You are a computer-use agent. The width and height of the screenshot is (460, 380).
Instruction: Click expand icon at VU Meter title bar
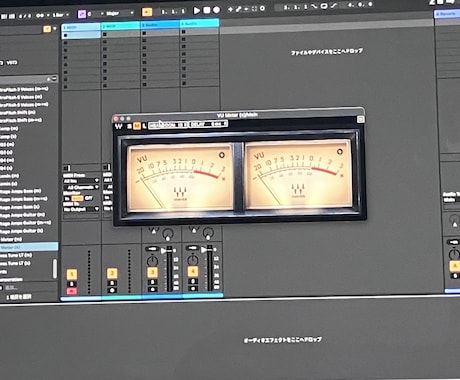360,119
